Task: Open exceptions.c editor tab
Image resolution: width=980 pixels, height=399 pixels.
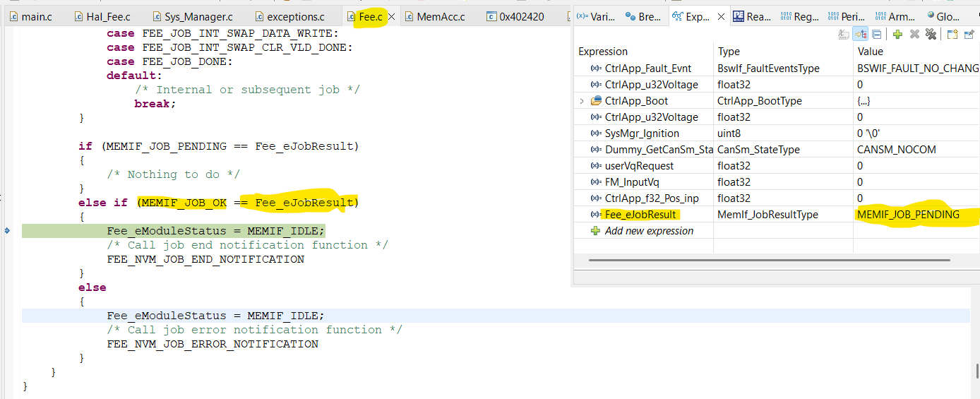Action: pos(289,16)
